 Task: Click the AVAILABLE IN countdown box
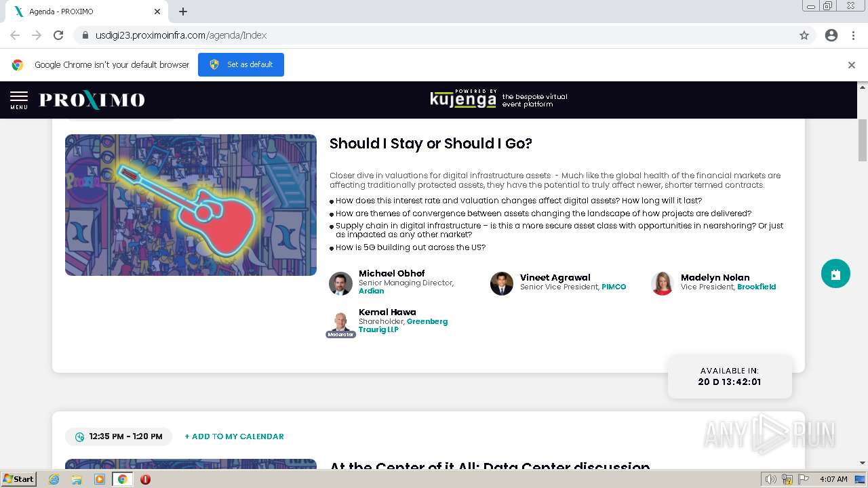coord(730,376)
